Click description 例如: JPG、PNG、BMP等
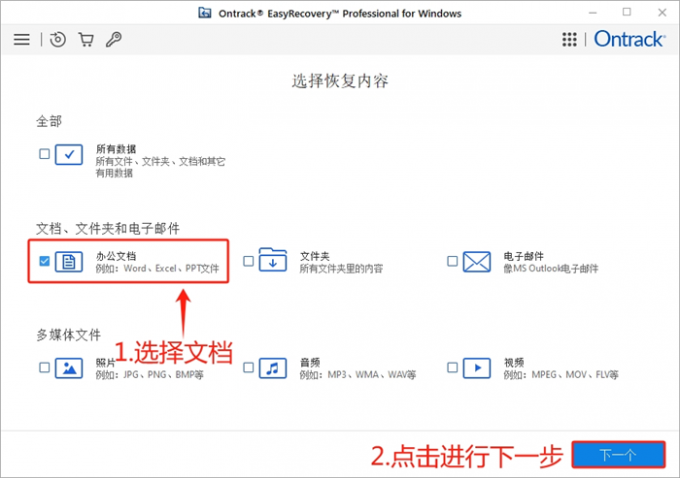 (150, 375)
